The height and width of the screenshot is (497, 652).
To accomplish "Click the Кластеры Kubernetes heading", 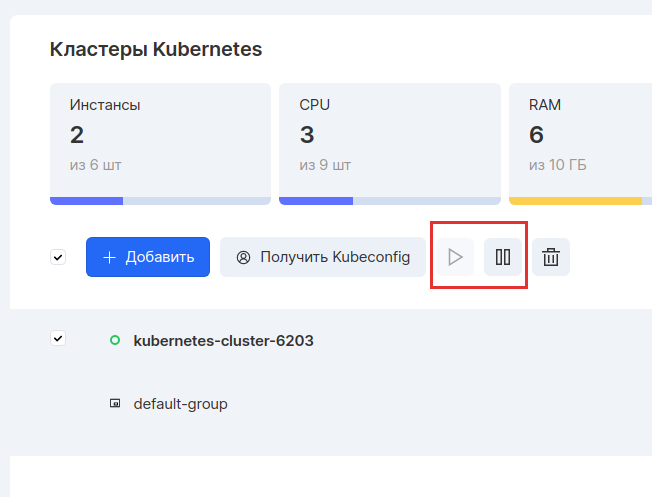I will coord(156,49).
